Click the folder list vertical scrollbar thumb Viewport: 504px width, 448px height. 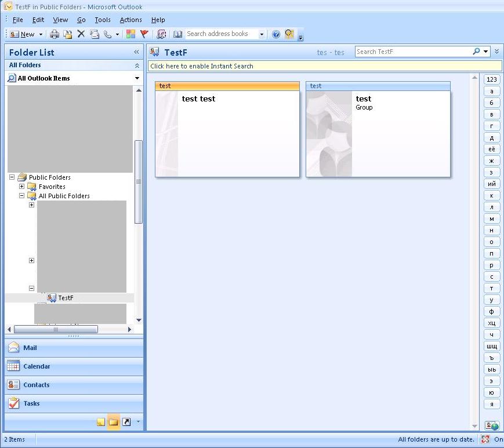[x=139, y=182]
